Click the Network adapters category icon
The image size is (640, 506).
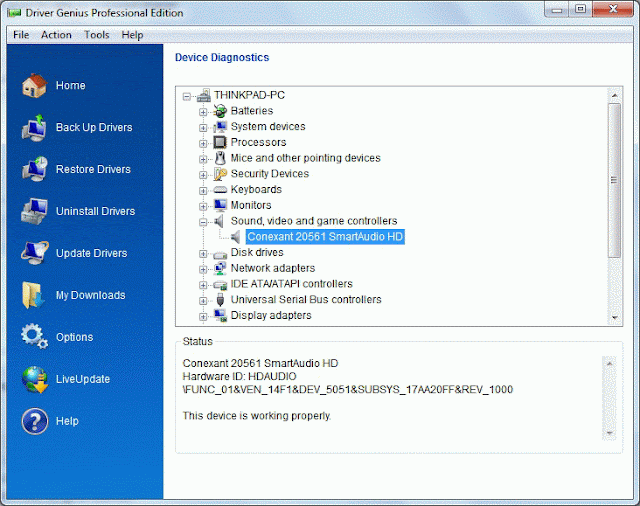[x=220, y=268]
